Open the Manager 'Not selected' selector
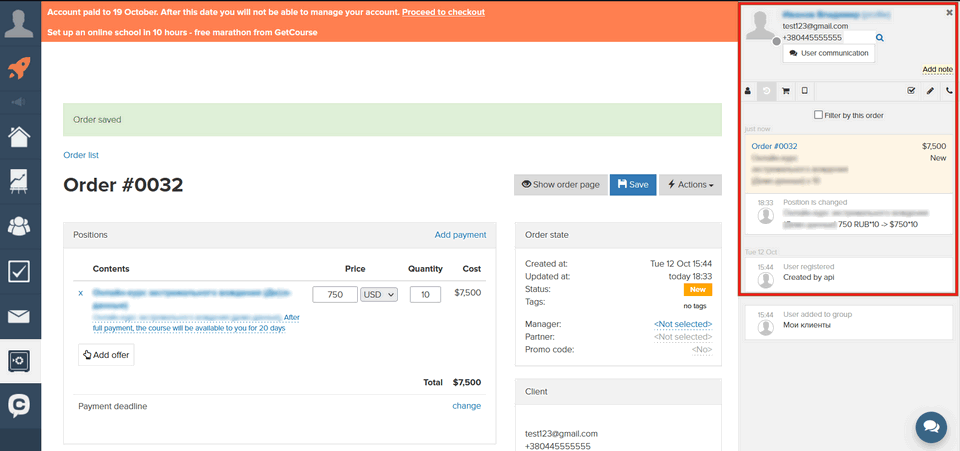This screenshot has width=960, height=451. [682, 324]
